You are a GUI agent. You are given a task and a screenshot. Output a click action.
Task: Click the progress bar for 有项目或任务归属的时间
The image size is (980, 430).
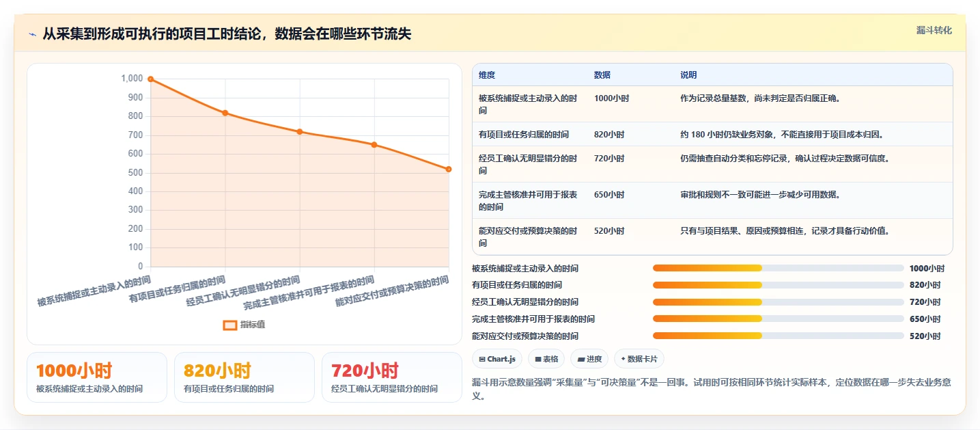click(779, 285)
